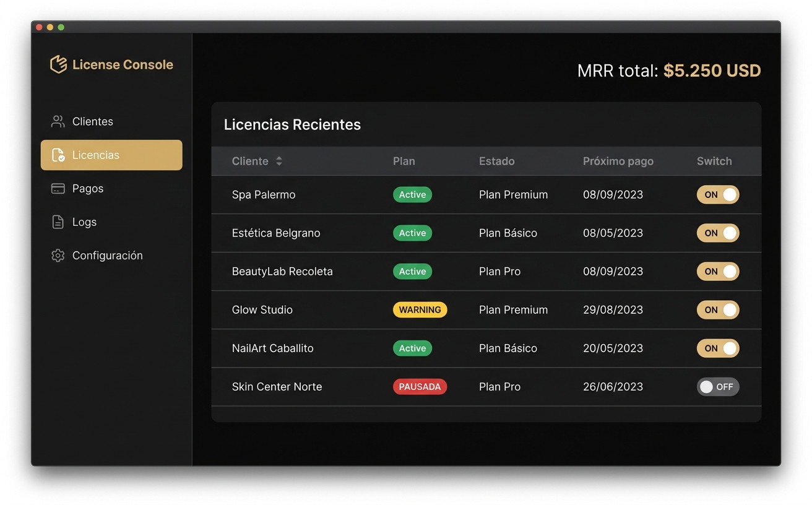This screenshot has height=505, width=812.
Task: Open the Clientes section
Action: [x=111, y=121]
